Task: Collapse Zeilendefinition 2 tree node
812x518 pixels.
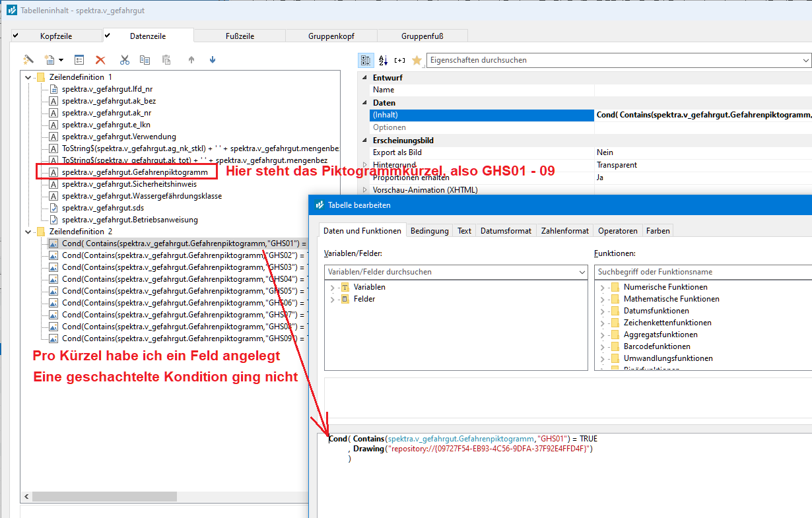Action: tap(28, 232)
